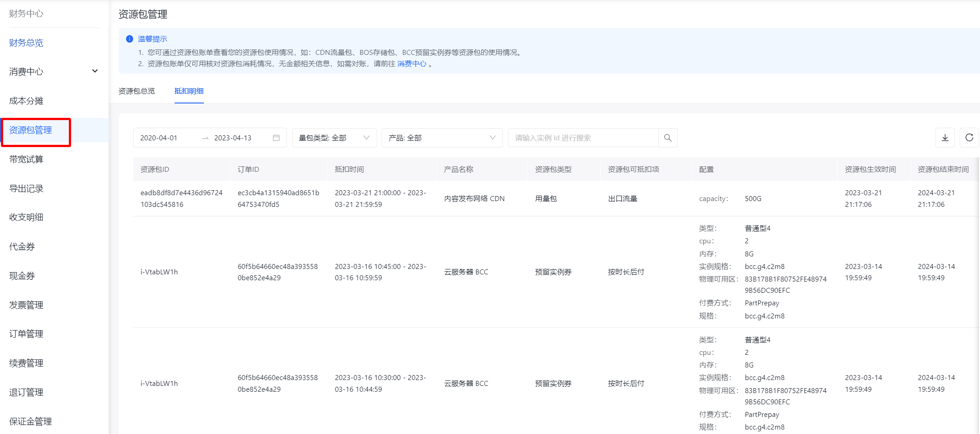Select 资源包管理 in the sidebar

[x=31, y=130]
